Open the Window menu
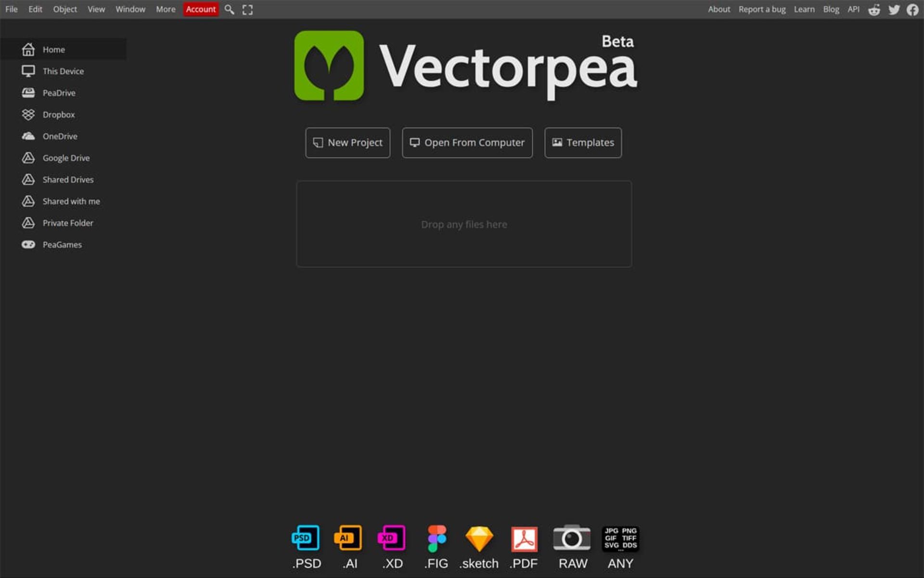Image resolution: width=924 pixels, height=578 pixels. point(130,9)
